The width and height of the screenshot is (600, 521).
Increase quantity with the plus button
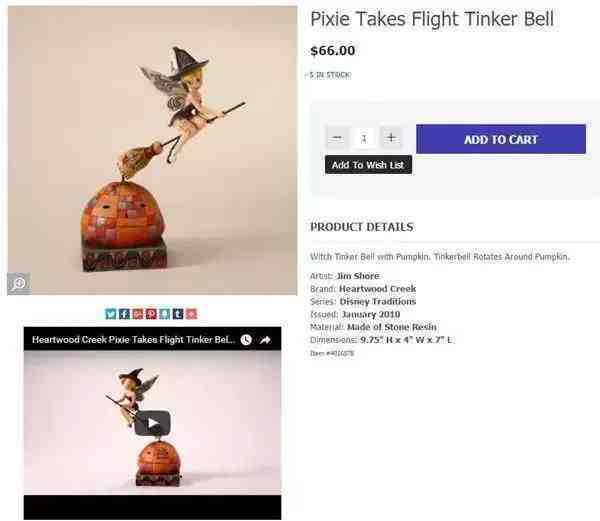(x=391, y=138)
